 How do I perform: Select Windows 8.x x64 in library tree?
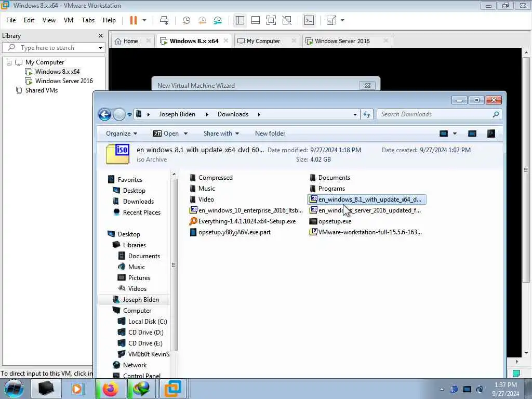point(57,72)
